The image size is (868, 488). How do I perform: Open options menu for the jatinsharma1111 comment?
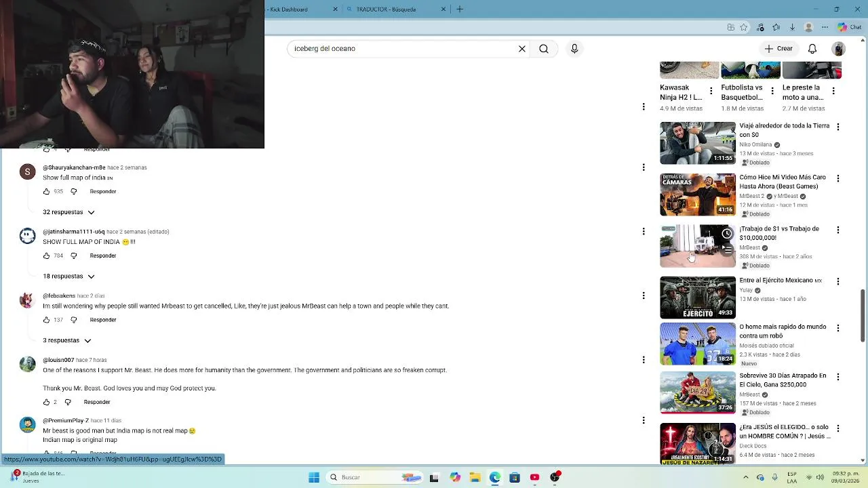point(644,232)
